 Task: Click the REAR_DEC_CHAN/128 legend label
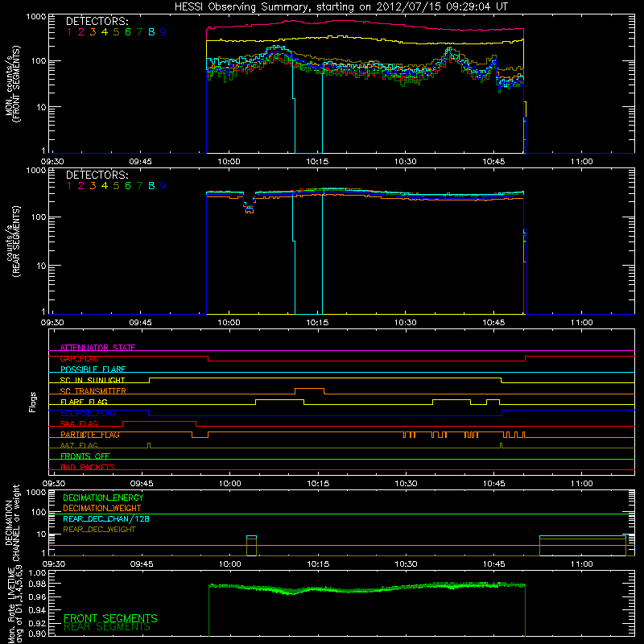[106, 519]
